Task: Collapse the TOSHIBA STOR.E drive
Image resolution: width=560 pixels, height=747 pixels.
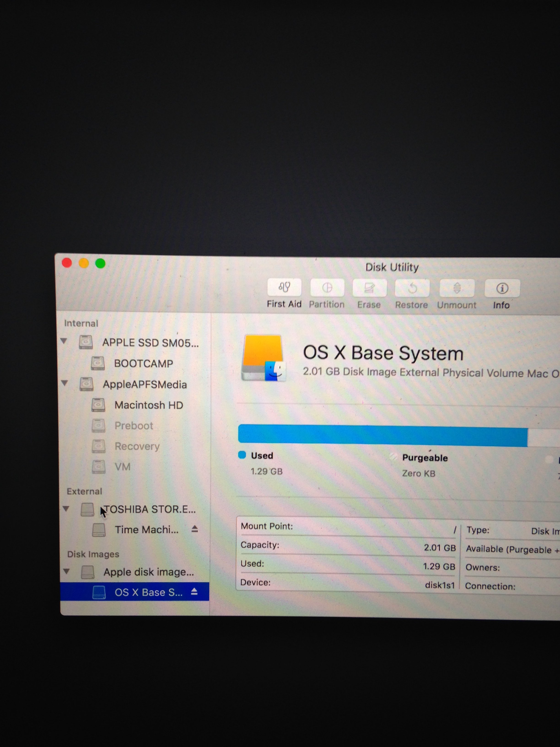Action: 66,509
